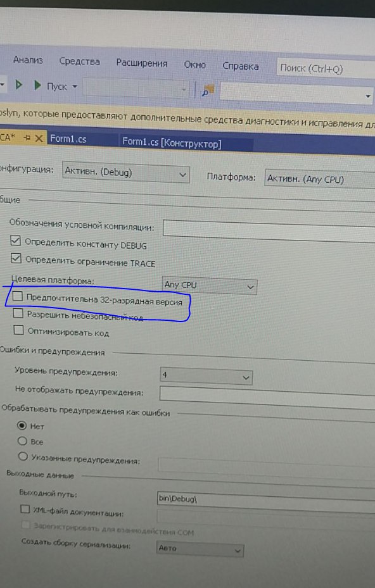Toggle Определить константу DEBUG checkbox
Image resolution: width=375 pixels, height=588 pixels.
point(15,241)
